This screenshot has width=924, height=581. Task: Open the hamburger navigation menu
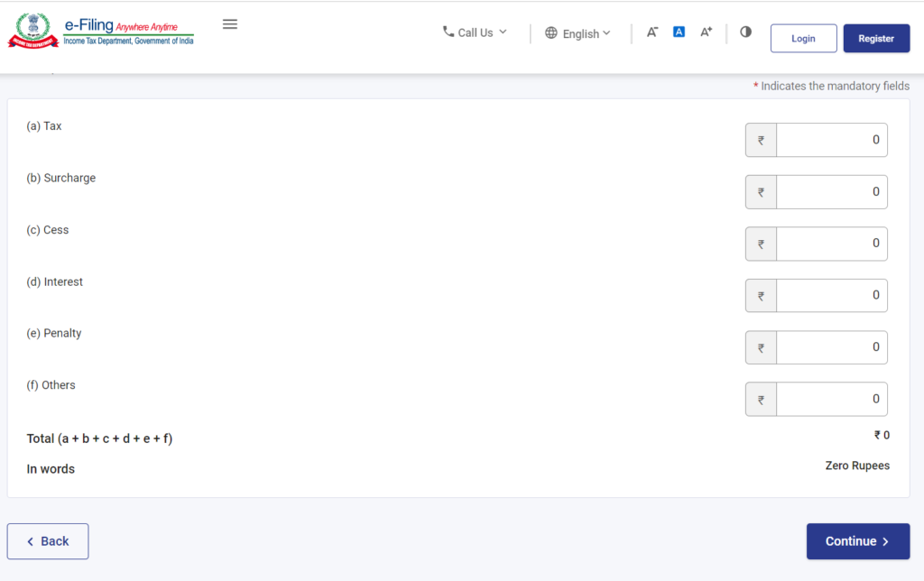230,24
